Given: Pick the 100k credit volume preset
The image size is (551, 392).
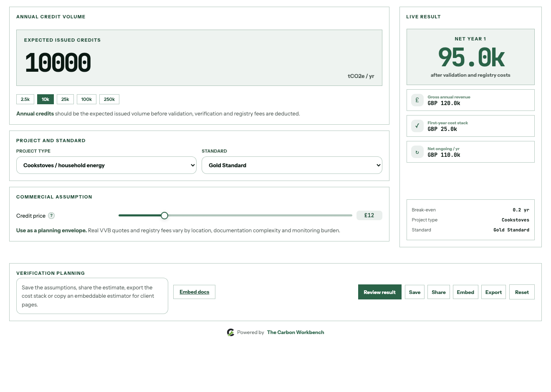Looking at the screenshot, I should 86,99.
